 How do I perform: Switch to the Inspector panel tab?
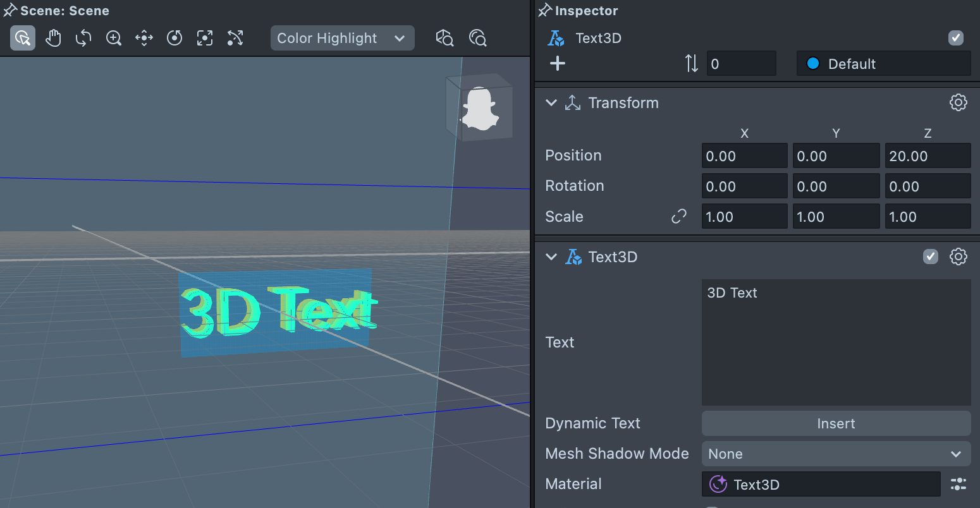click(585, 11)
